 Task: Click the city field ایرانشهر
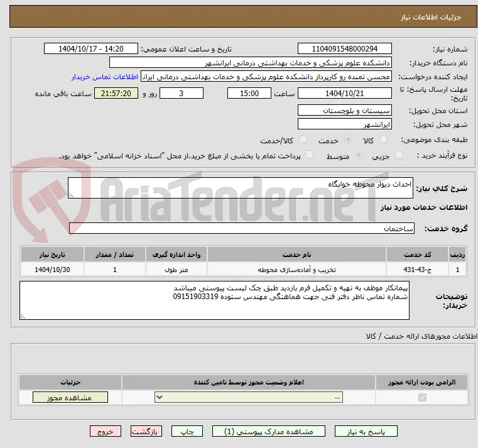click(344, 124)
